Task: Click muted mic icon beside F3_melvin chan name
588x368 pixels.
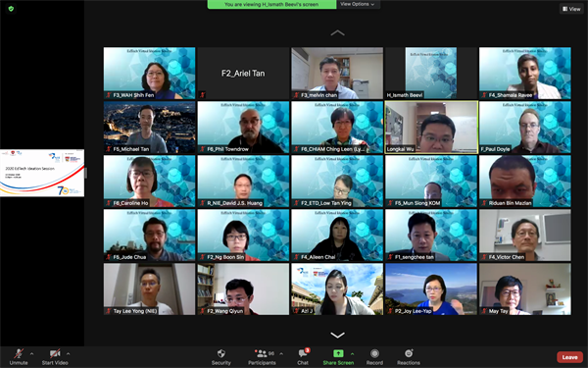Action: pyautogui.click(x=296, y=95)
